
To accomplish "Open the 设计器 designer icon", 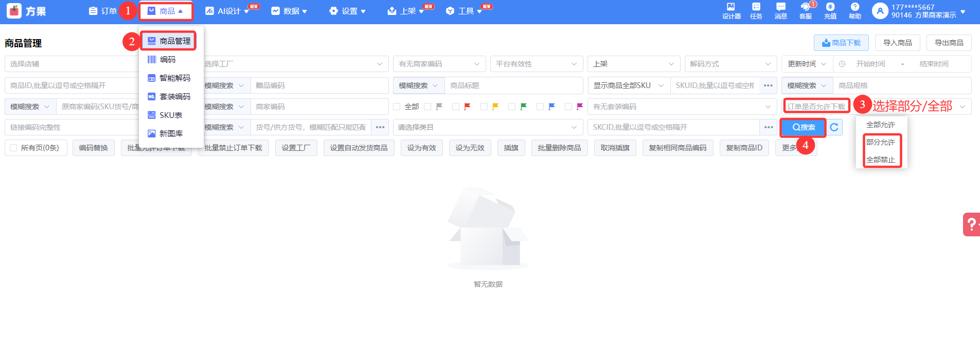I will (x=731, y=10).
